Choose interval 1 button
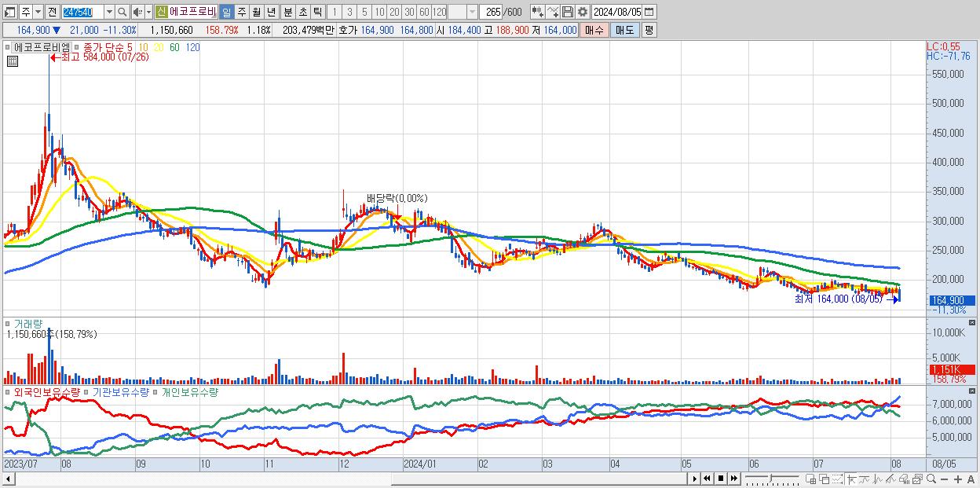This screenshot has height=488, width=980. coord(334,12)
